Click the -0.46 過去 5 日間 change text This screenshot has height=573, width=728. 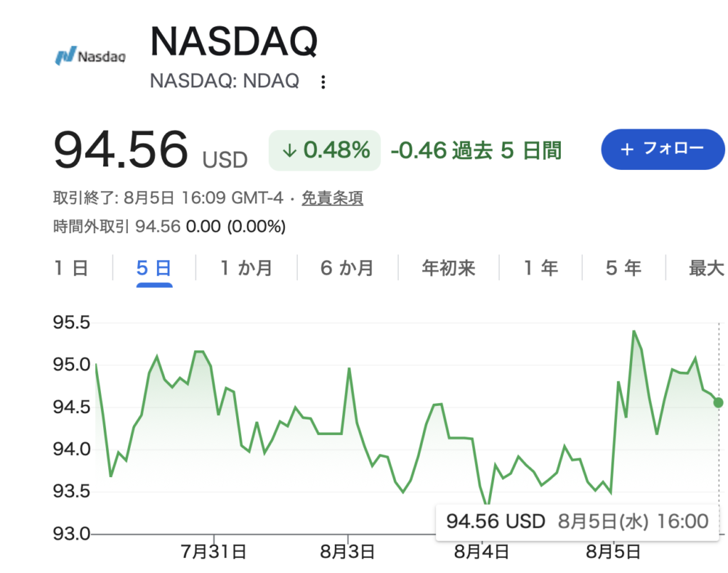pyautogui.click(x=476, y=151)
